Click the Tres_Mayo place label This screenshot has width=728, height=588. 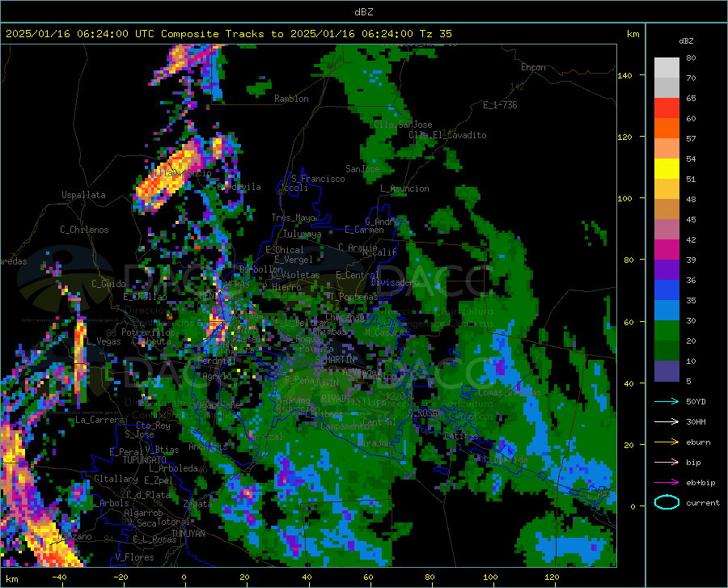(294, 218)
